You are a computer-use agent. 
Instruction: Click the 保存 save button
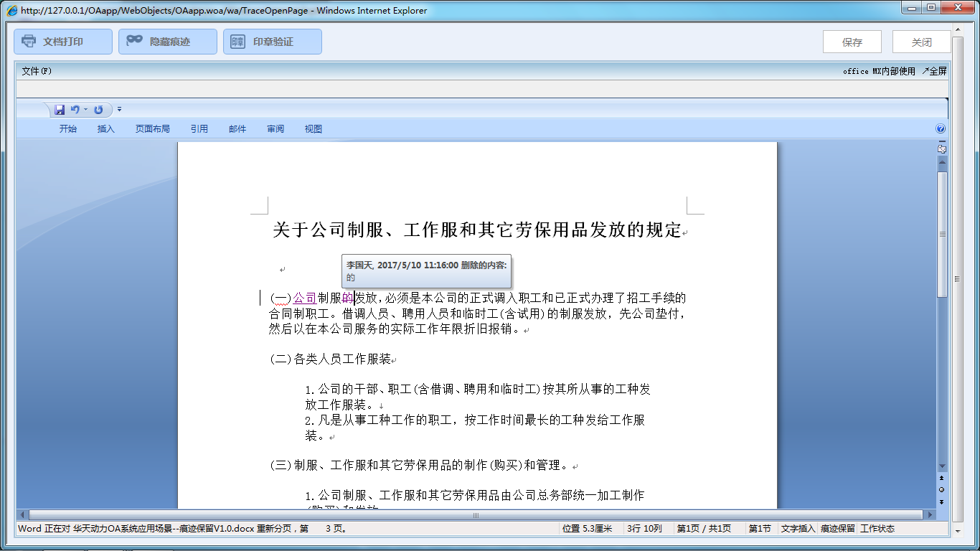[852, 41]
